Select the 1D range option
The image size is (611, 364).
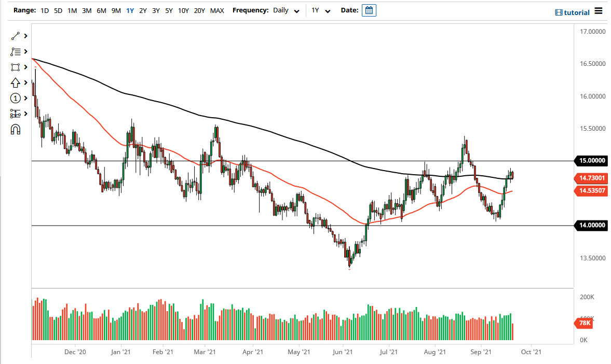tap(44, 10)
